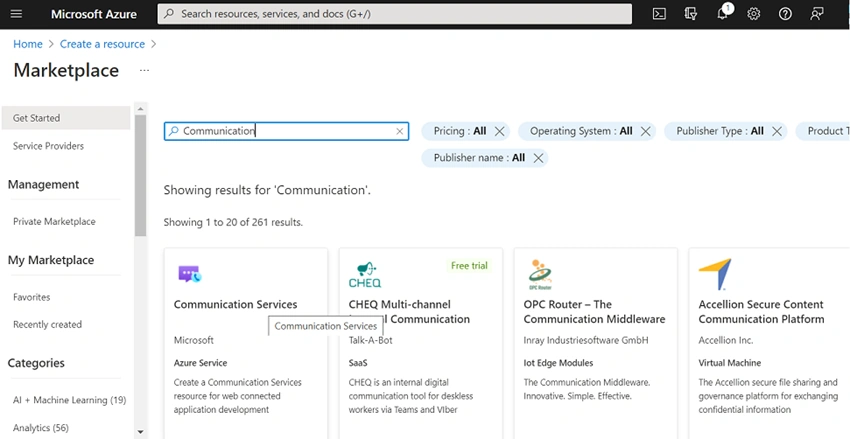Viewport: 850px width, 439px height.
Task: Click the Showing 1 to 20 of 261 results text
Action: click(233, 222)
